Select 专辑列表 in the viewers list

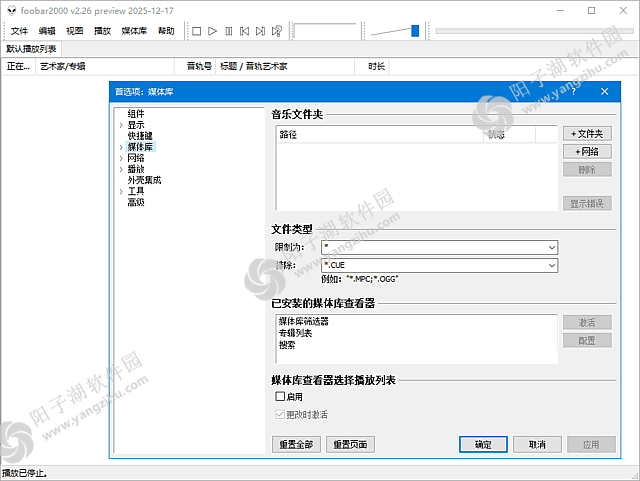click(295, 333)
